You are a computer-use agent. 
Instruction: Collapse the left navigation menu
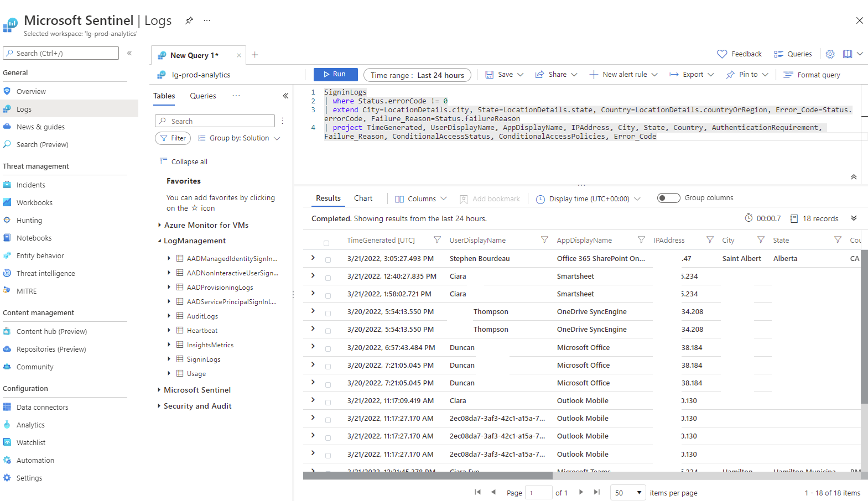(129, 53)
